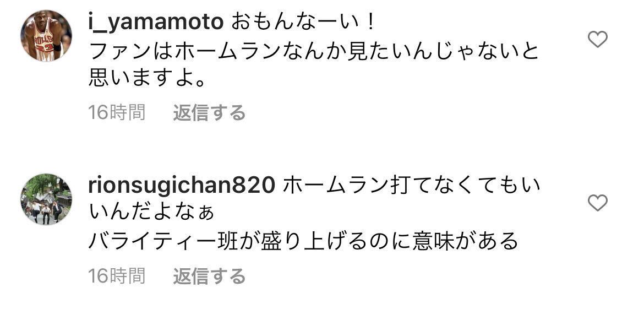
Task: Click 見たいんじゃないと in first comment
Action: (x=443, y=51)
